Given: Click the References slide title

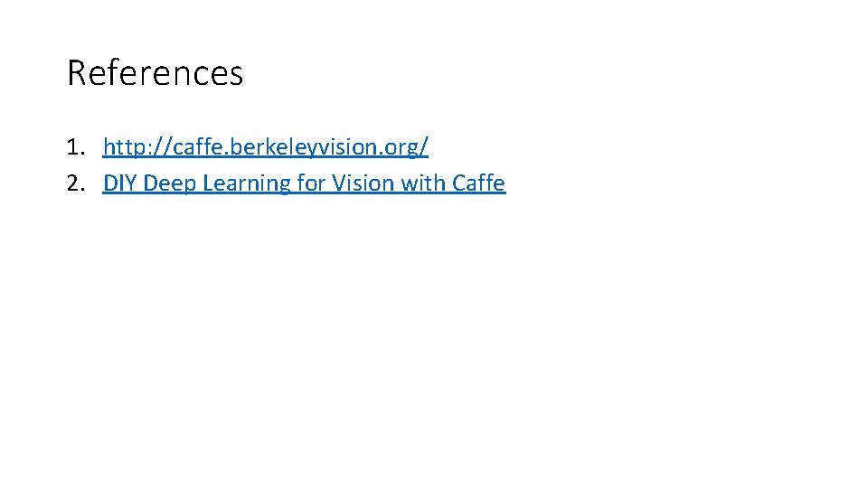Looking at the screenshot, I should 155,73.
